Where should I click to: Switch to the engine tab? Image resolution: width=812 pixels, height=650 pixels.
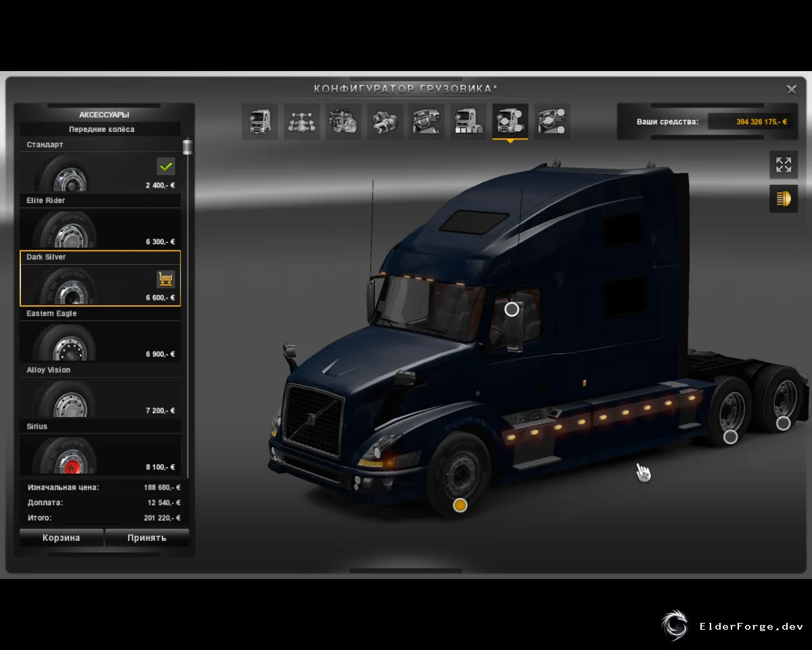(x=344, y=121)
